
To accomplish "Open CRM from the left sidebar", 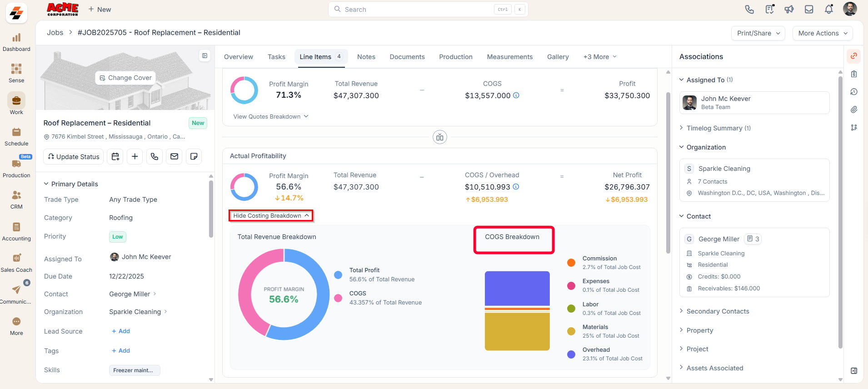I will 16,200.
